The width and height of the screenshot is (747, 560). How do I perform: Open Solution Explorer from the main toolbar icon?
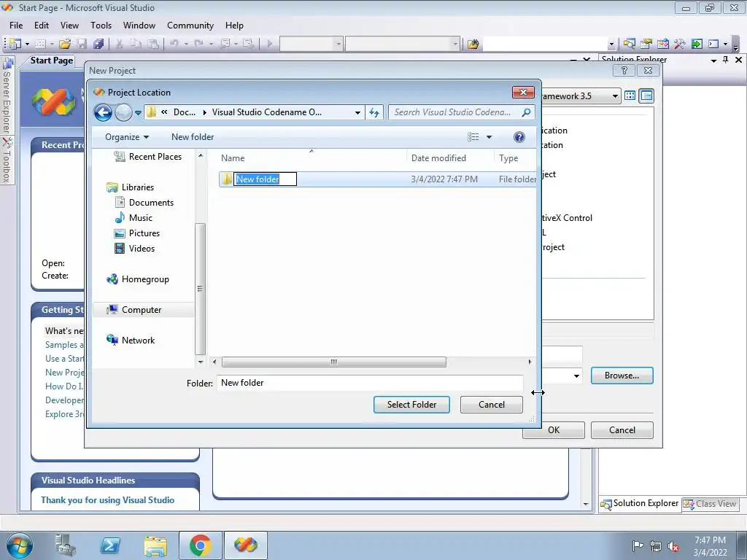(x=629, y=44)
